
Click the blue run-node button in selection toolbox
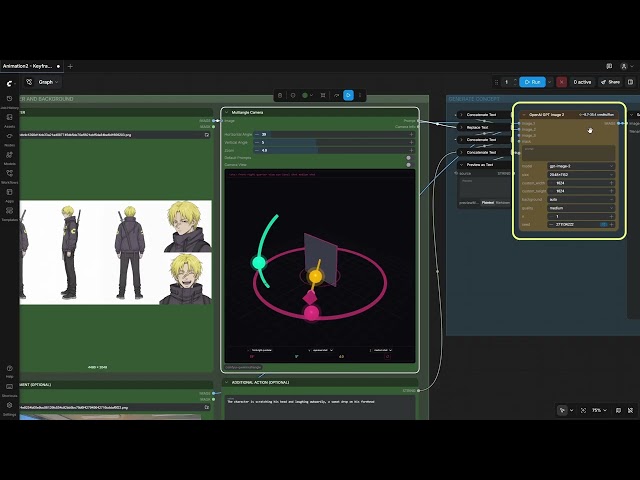click(x=348, y=95)
